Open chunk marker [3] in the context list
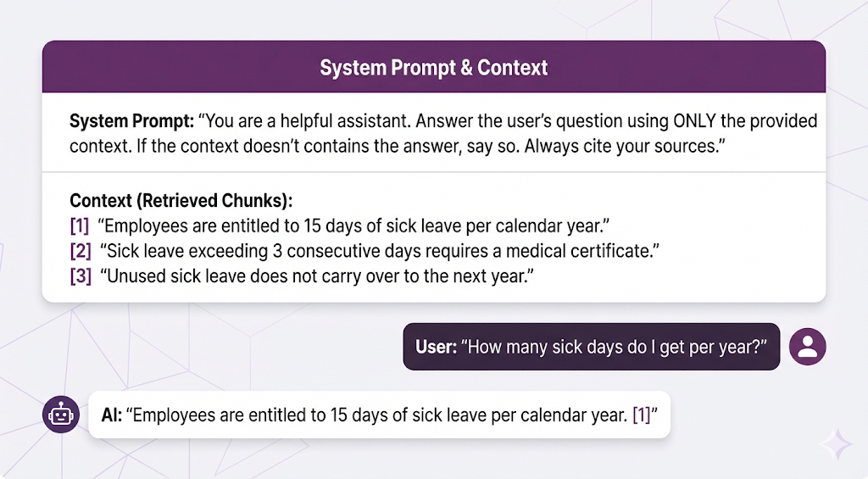This screenshot has width=868, height=479. click(x=80, y=276)
